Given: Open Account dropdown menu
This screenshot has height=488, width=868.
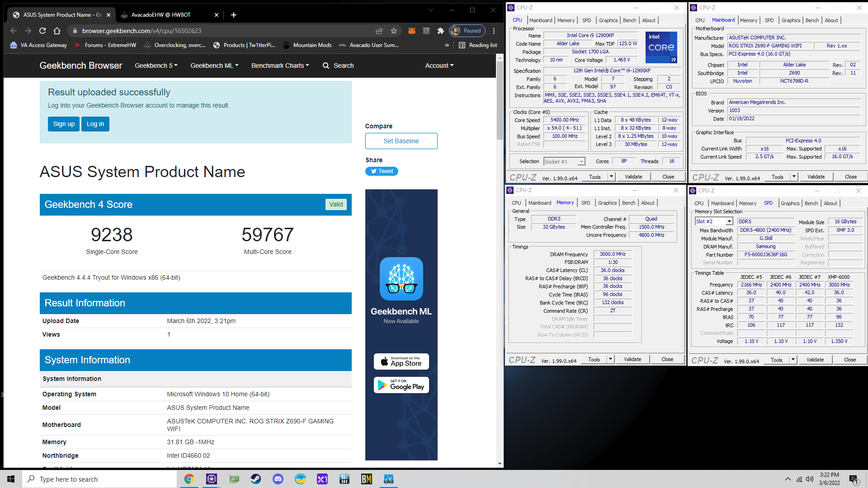Looking at the screenshot, I should pos(439,66).
